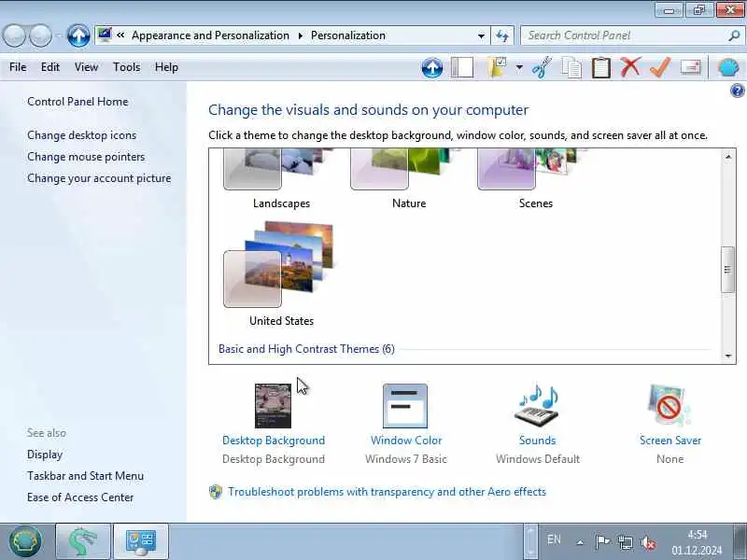747x560 pixels.
Task: Click the Forward navigation arrow
Action: click(40, 35)
